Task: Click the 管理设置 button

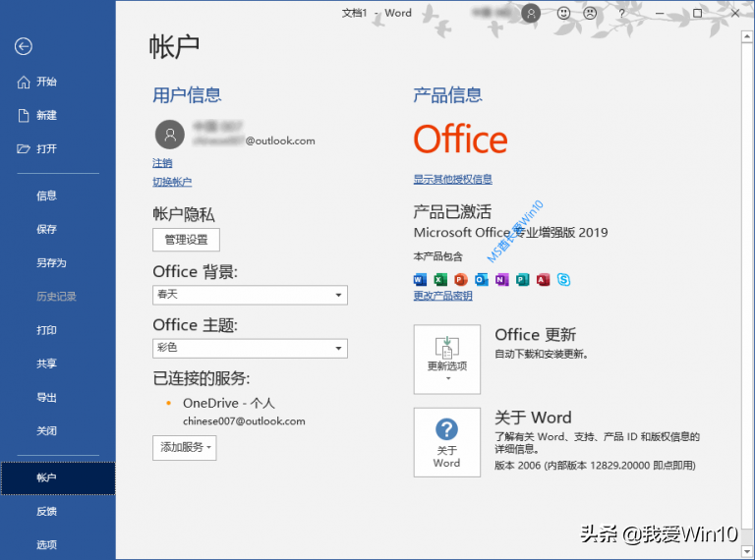Action: (x=187, y=240)
